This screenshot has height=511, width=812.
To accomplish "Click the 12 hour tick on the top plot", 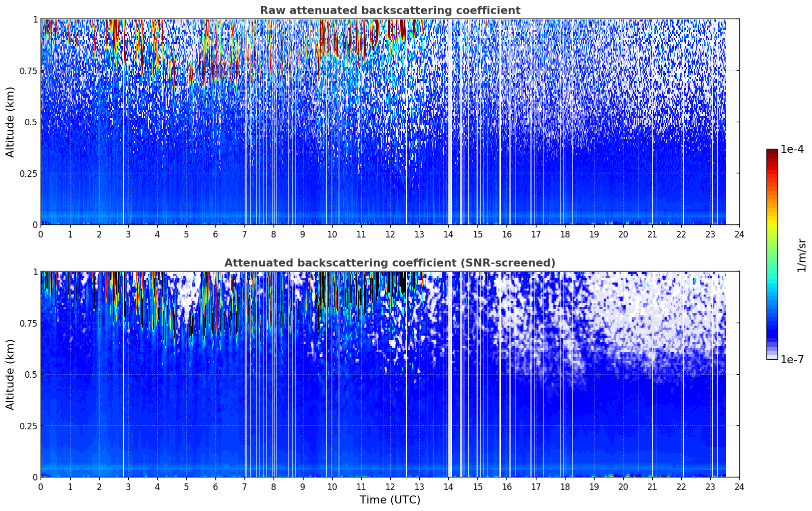I will [x=390, y=234].
